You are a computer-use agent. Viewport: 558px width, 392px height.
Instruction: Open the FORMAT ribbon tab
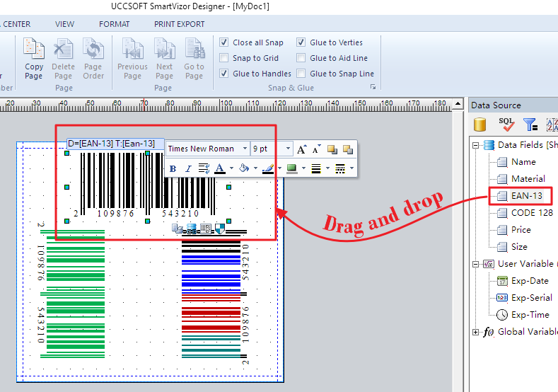tap(115, 24)
